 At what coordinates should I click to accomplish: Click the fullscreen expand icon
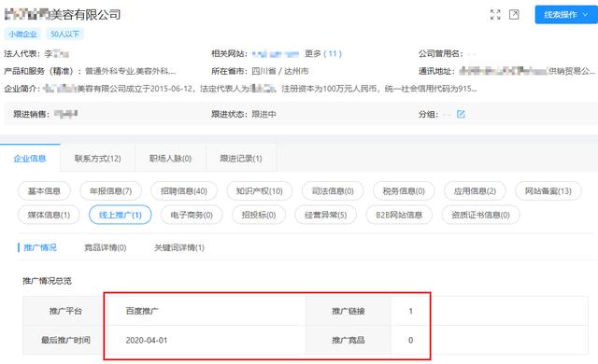(495, 15)
